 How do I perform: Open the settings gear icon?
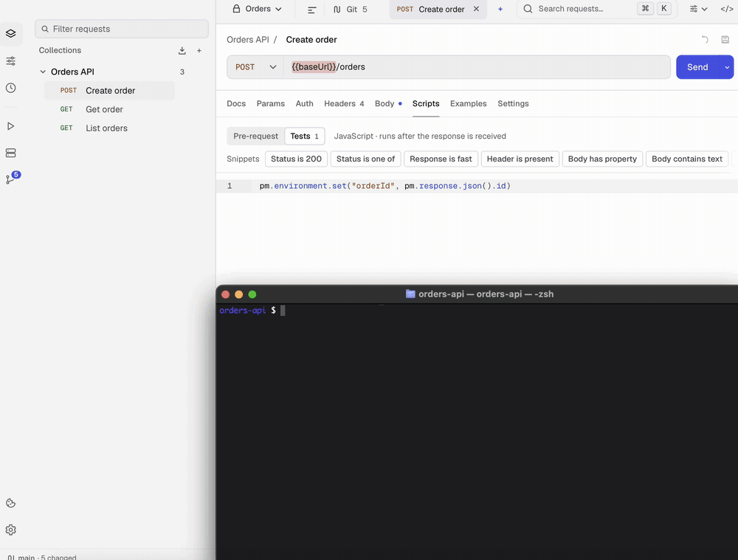[11, 530]
